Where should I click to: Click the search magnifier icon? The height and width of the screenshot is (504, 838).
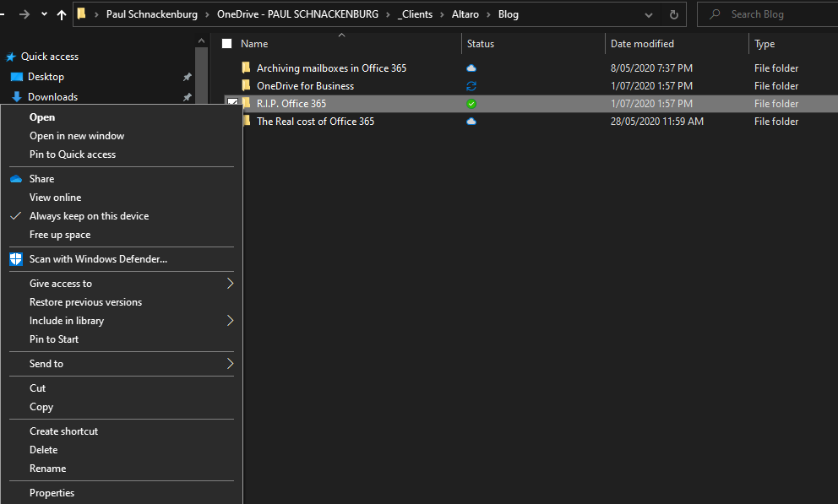click(715, 14)
